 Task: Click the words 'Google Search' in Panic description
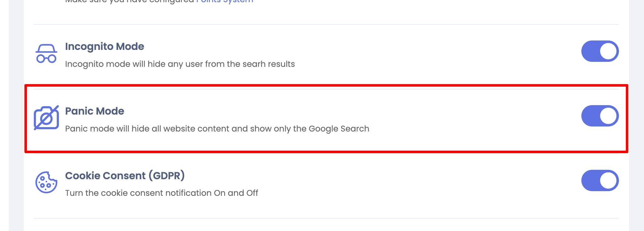point(339,129)
